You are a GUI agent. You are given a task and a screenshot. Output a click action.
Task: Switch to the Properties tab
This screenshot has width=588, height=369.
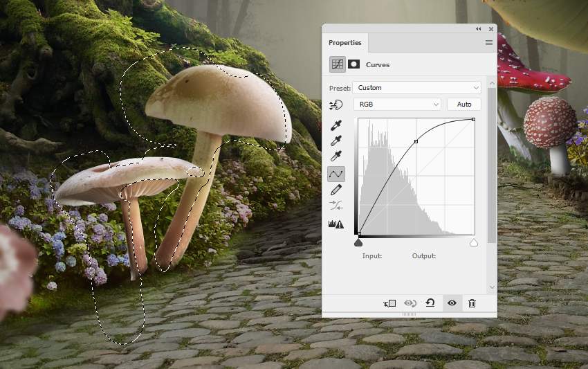click(345, 43)
